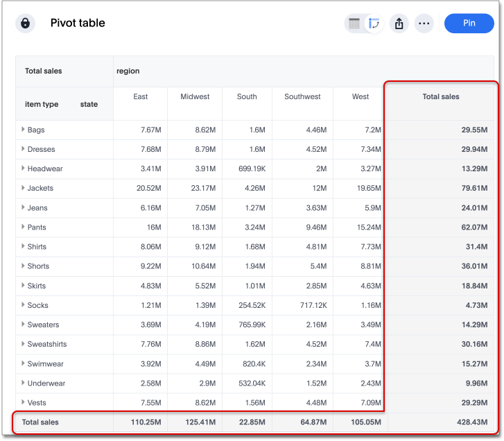Click the region header label
504x441 pixels.
coord(128,71)
